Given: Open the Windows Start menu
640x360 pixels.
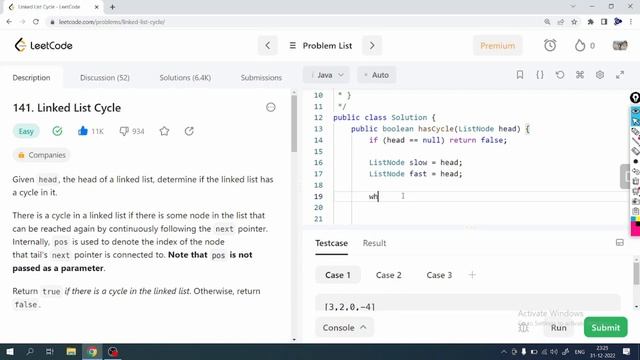Looking at the screenshot, I should coord(10,351).
